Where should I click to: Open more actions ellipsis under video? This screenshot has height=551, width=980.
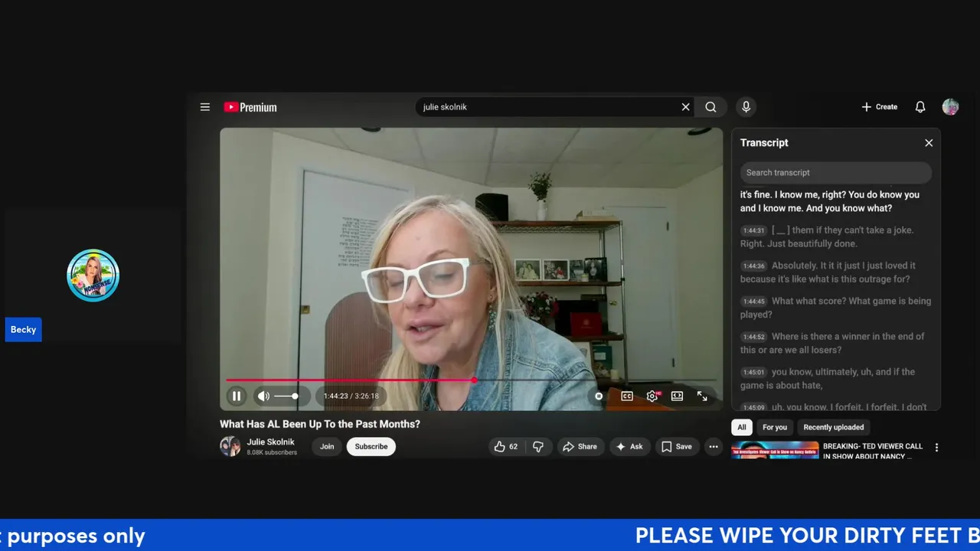(714, 446)
